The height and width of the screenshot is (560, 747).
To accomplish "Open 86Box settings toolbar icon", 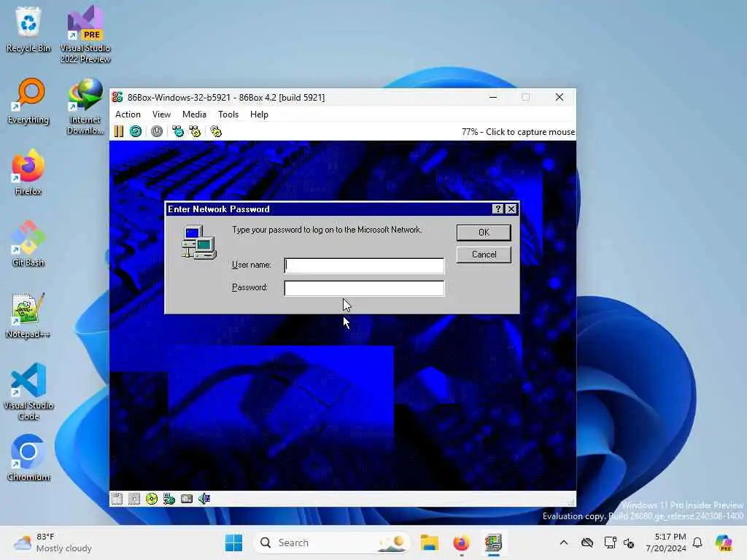I will click(216, 131).
